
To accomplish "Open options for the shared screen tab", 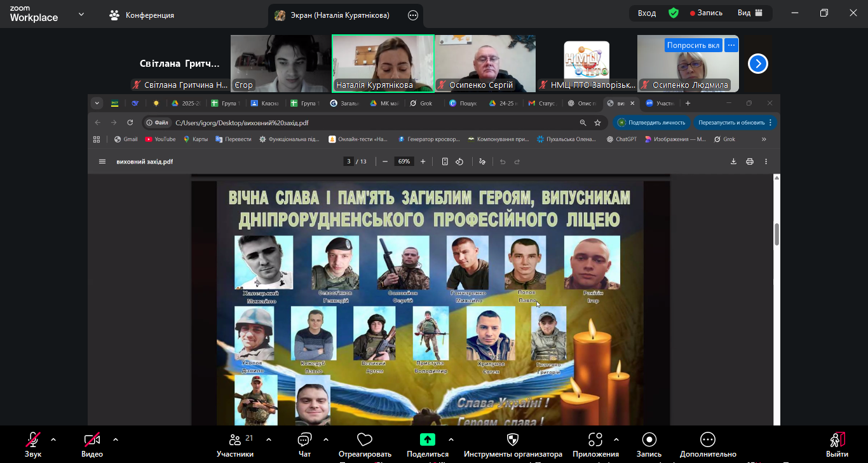I will [413, 15].
